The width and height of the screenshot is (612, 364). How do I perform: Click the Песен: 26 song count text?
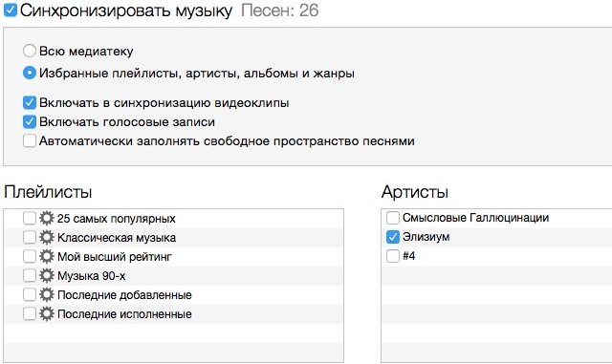279,11
